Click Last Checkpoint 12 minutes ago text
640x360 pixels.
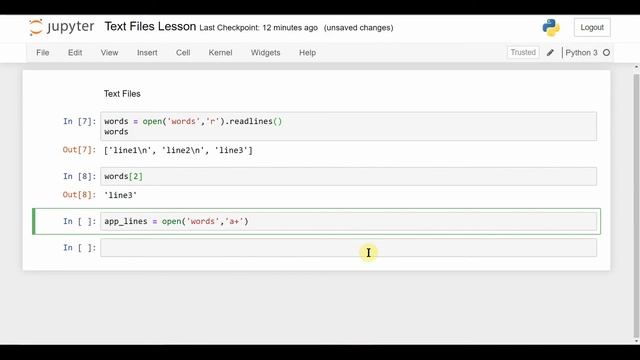(258, 28)
